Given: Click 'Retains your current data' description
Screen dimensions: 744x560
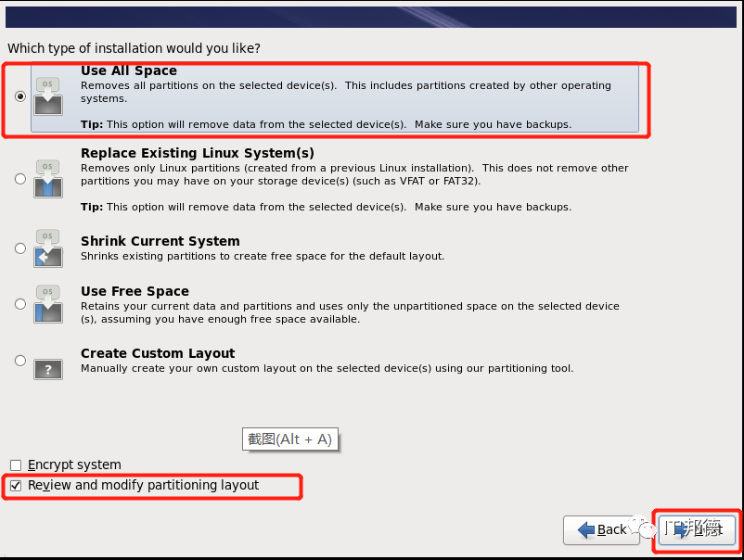Looking at the screenshot, I should tap(350, 313).
